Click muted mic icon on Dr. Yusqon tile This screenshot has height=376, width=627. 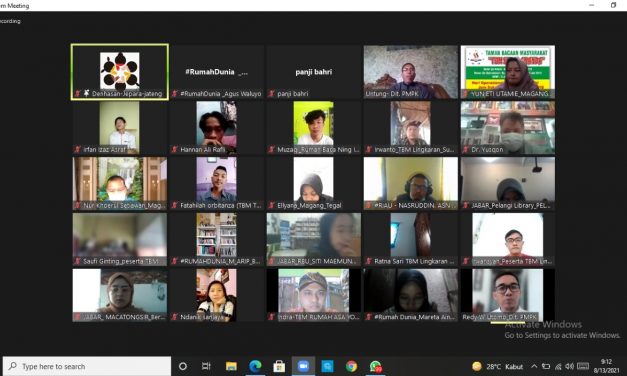466,150
